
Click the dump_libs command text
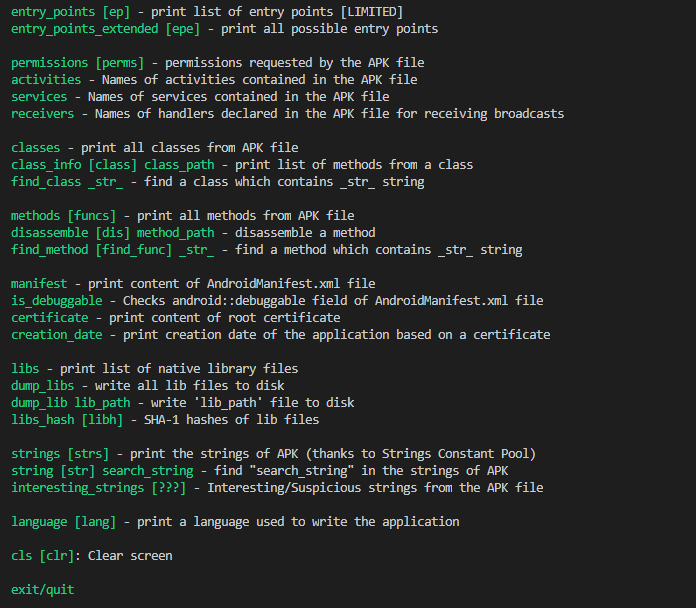[x=43, y=386]
